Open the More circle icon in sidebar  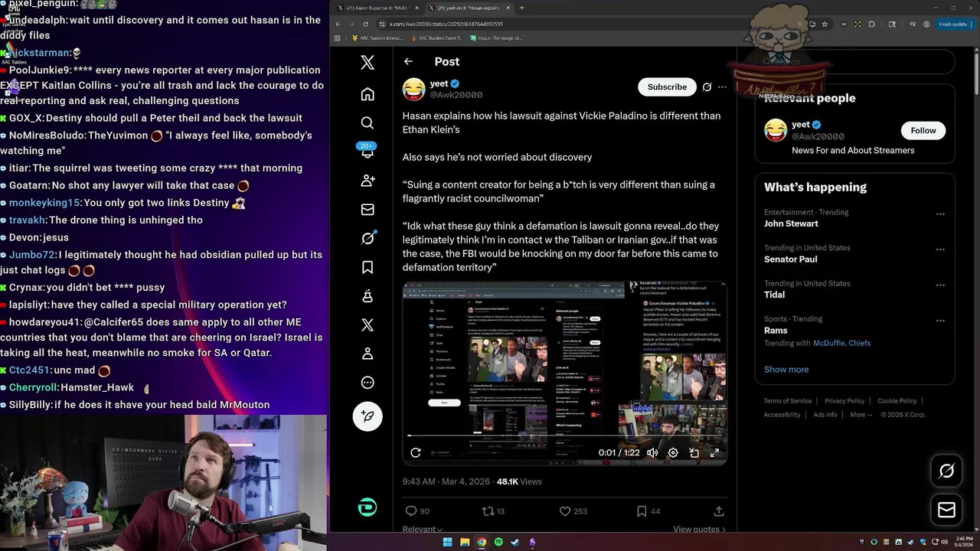pos(367,383)
